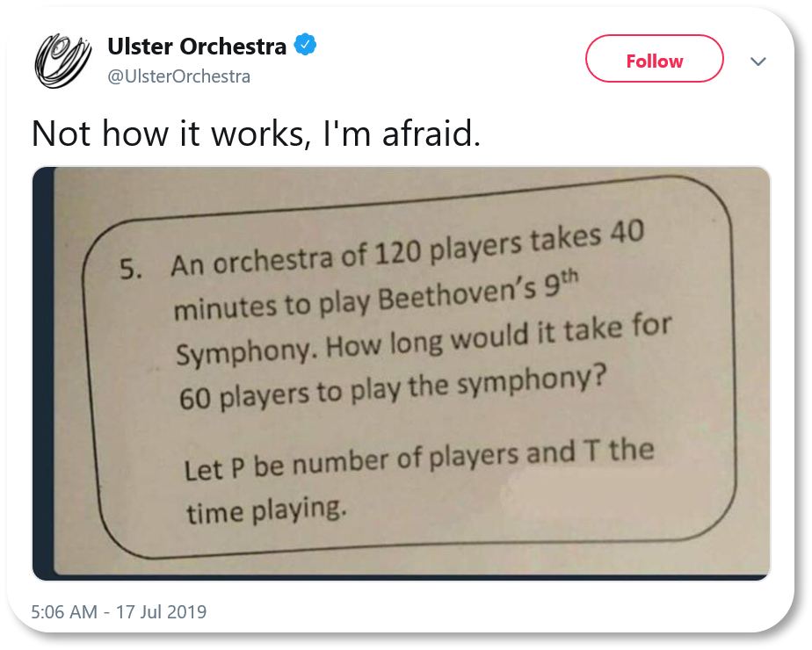Open the tweet options chevron menu
Screen dimensions: 812x650
pos(757,62)
